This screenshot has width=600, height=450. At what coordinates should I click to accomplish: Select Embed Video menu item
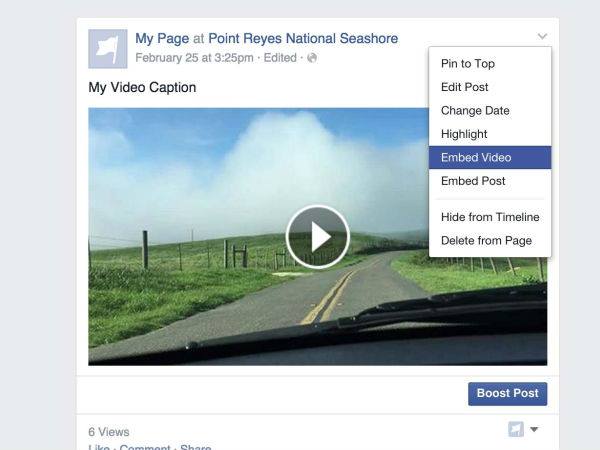point(490,157)
